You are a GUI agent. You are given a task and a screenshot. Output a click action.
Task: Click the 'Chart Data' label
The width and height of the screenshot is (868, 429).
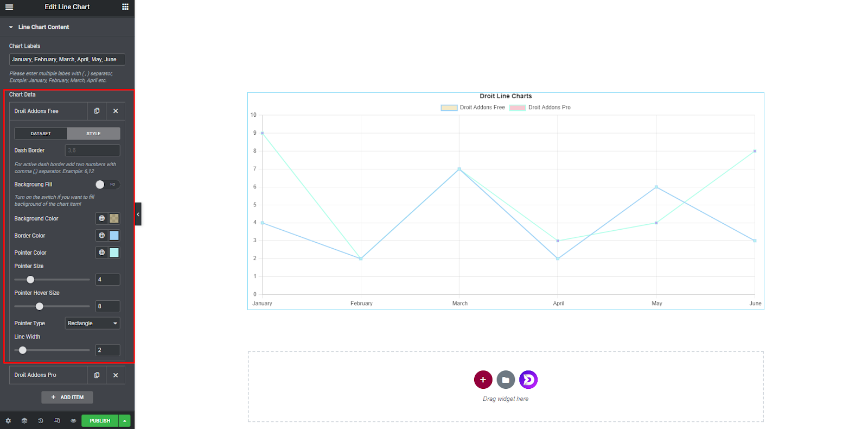point(22,94)
